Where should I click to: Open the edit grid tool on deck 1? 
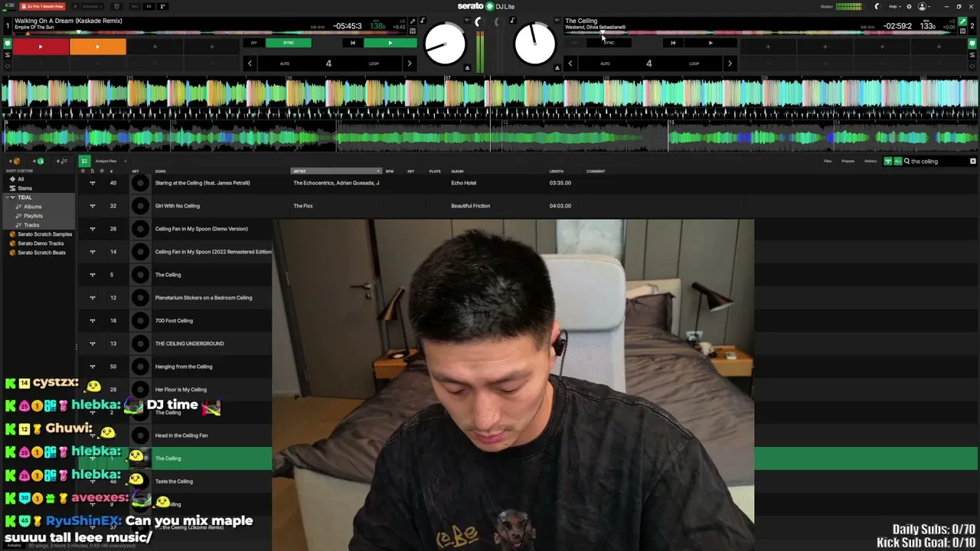[x=318, y=27]
